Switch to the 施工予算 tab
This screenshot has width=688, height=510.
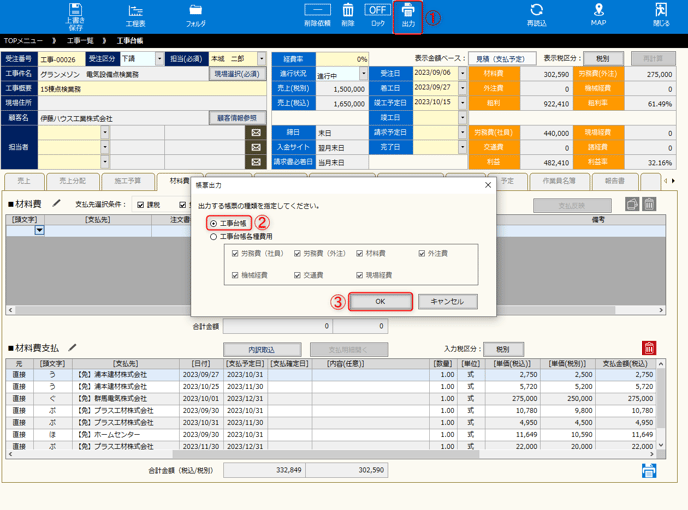pos(128,181)
